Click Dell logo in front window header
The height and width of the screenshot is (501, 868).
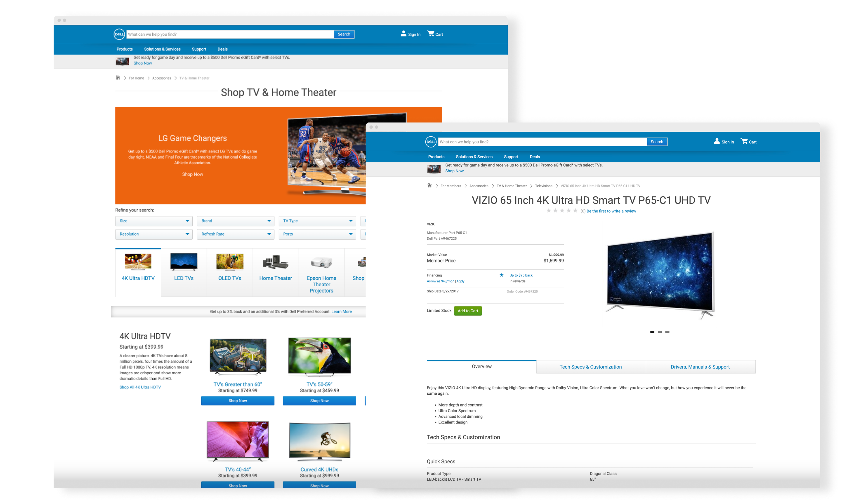[x=431, y=142]
